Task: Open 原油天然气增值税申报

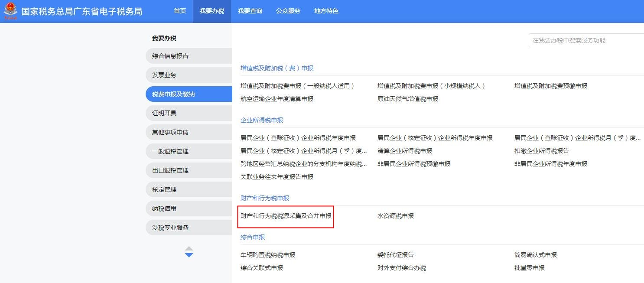Action: tap(408, 99)
